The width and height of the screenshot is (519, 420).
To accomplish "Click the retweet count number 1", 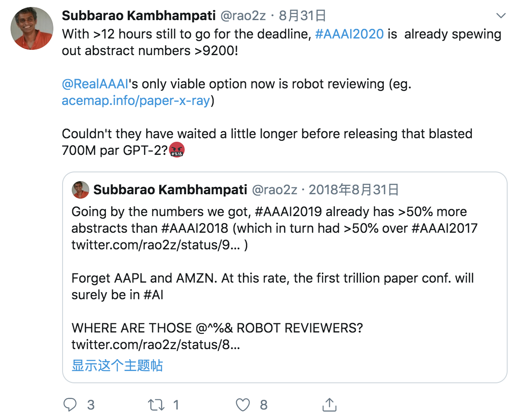I will tap(175, 405).
